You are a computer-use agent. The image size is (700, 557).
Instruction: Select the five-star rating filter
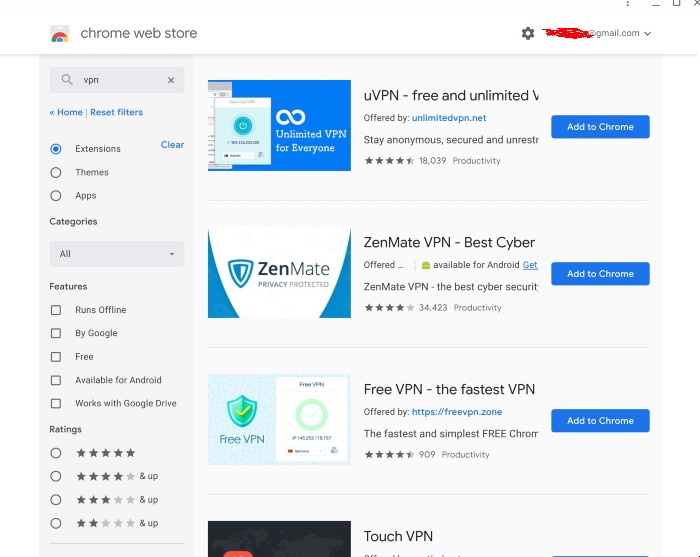[x=56, y=453]
